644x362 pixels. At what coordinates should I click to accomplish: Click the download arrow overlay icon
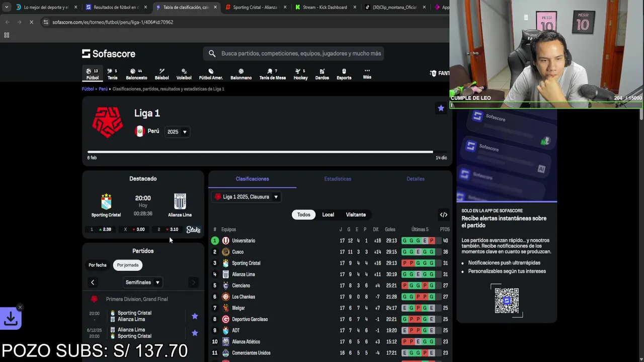click(x=11, y=319)
